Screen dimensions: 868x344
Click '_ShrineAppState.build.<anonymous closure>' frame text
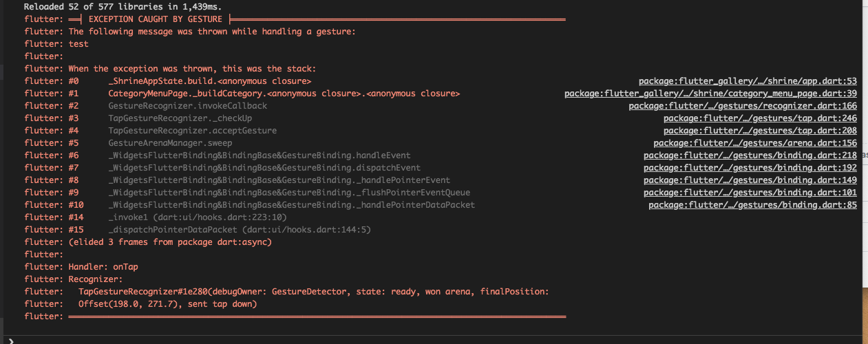[210, 81]
